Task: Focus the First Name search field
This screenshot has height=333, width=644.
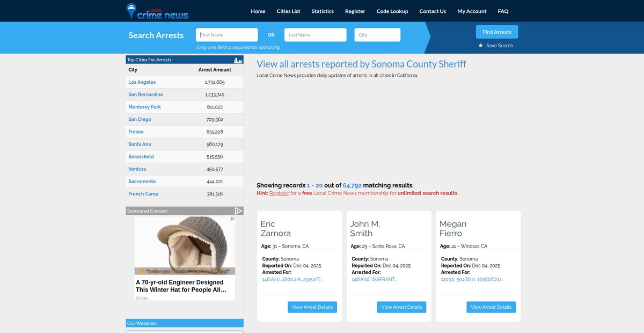Action: click(227, 35)
